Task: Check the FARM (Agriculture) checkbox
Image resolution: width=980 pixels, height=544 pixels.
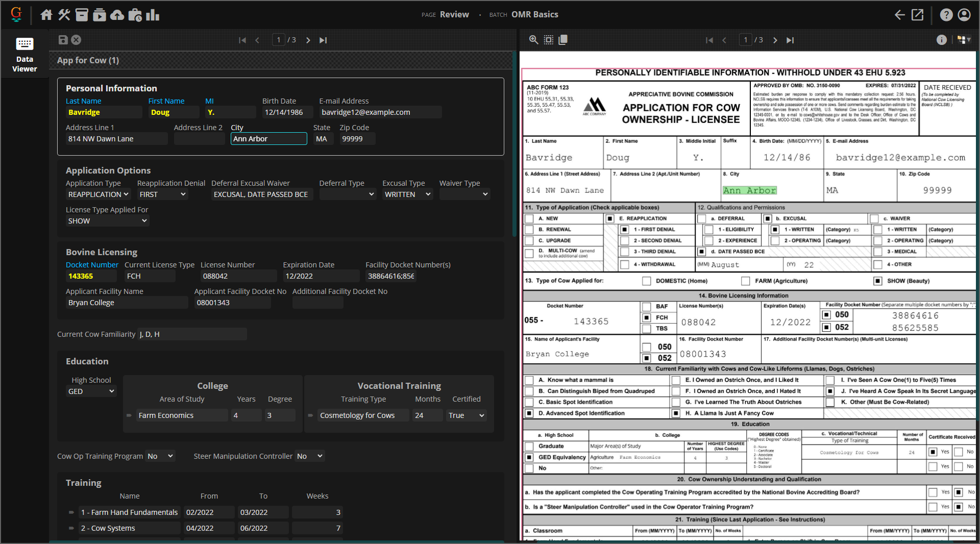Action: [745, 281]
